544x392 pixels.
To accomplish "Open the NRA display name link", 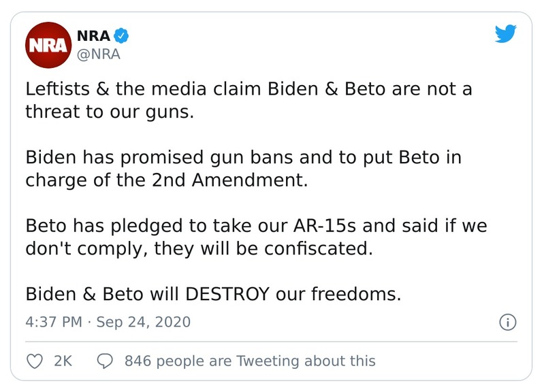I will coord(94,36).
